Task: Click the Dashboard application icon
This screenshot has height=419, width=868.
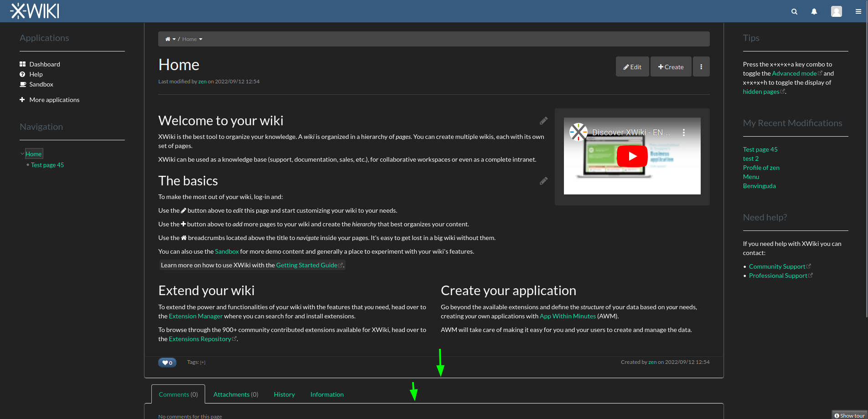Action: [x=22, y=64]
